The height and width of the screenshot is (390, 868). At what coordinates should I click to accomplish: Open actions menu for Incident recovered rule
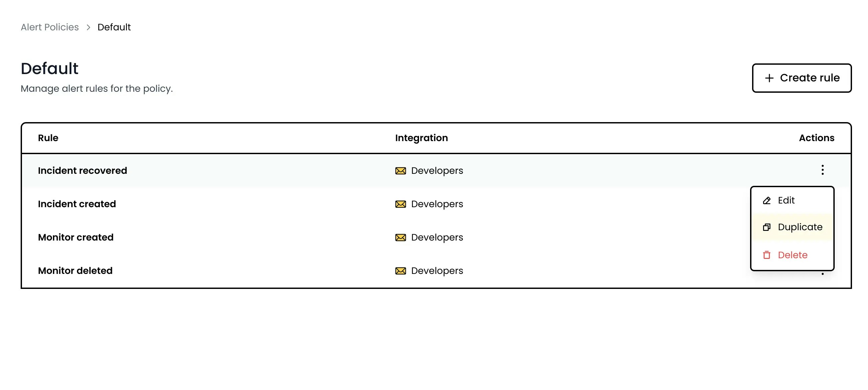[822, 170]
